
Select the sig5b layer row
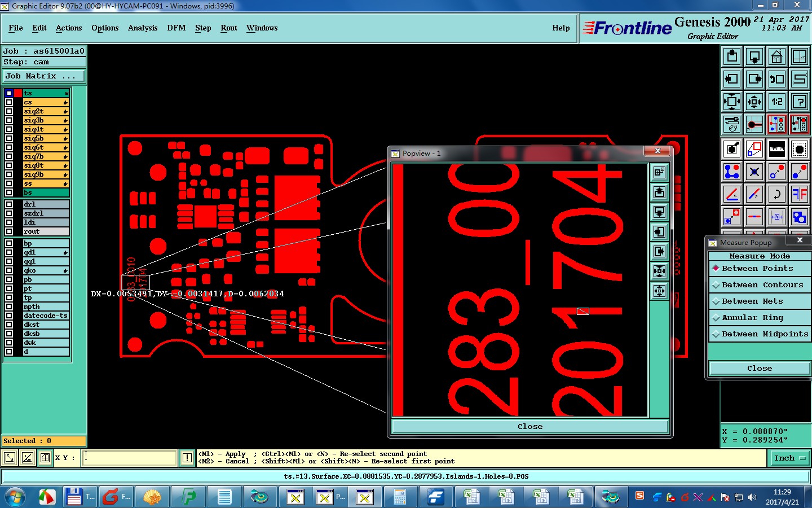(x=46, y=138)
